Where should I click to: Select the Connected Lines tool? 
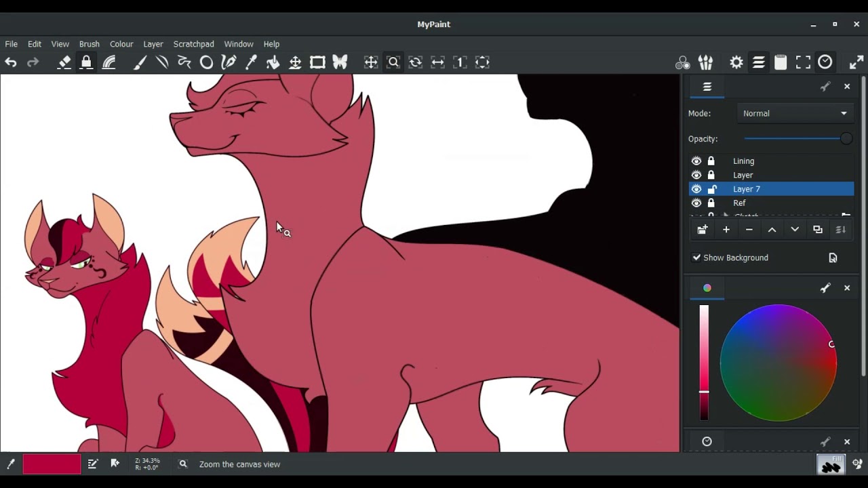click(x=184, y=62)
